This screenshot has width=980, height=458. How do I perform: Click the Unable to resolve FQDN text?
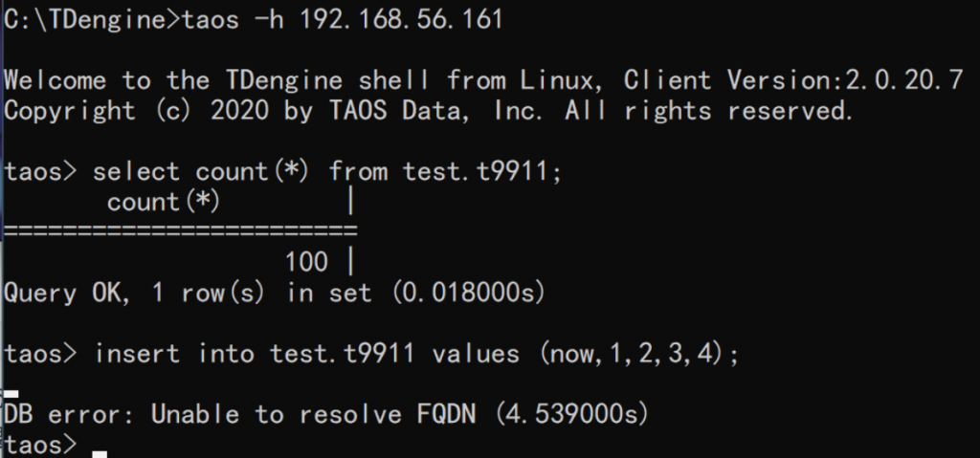tap(314, 415)
